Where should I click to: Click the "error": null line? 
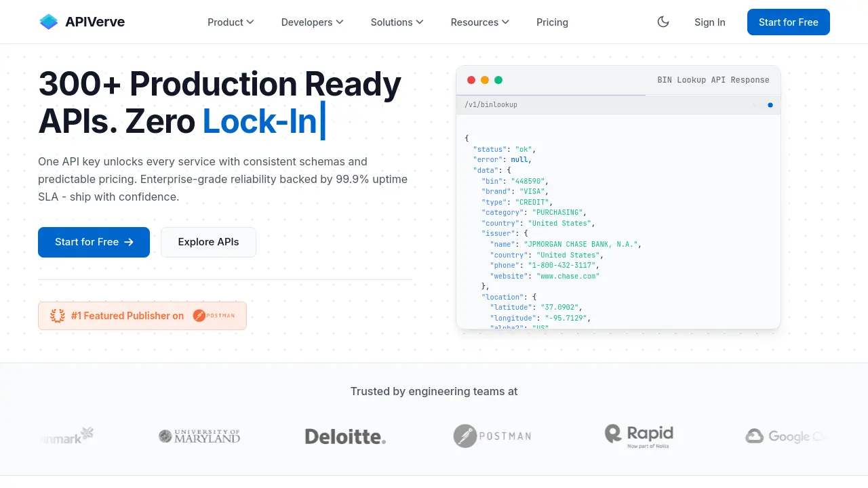(x=502, y=160)
